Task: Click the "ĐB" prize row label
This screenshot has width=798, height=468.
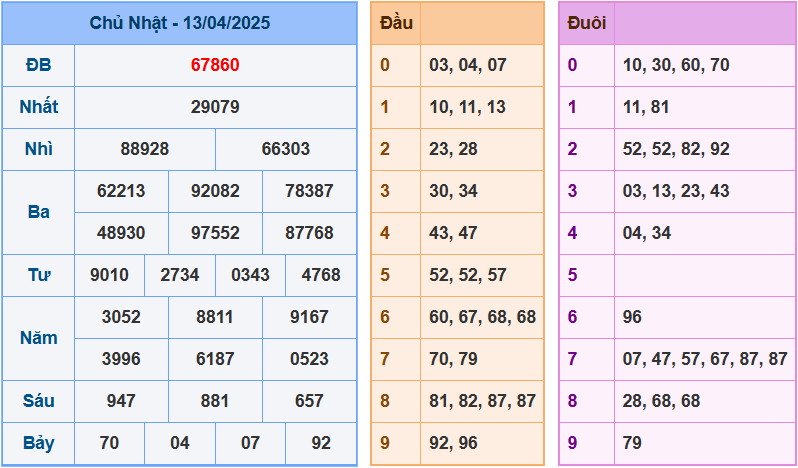Action: pos(39,65)
